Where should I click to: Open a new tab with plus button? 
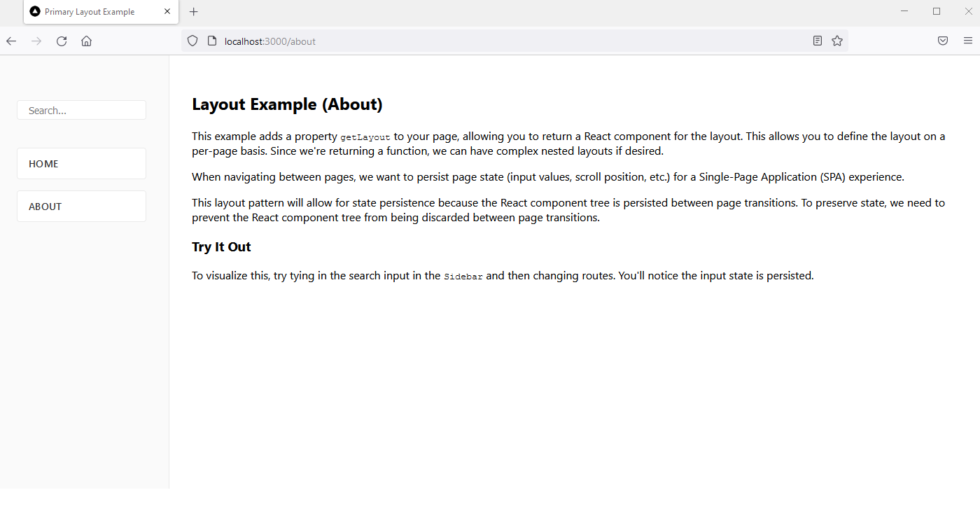tap(194, 12)
